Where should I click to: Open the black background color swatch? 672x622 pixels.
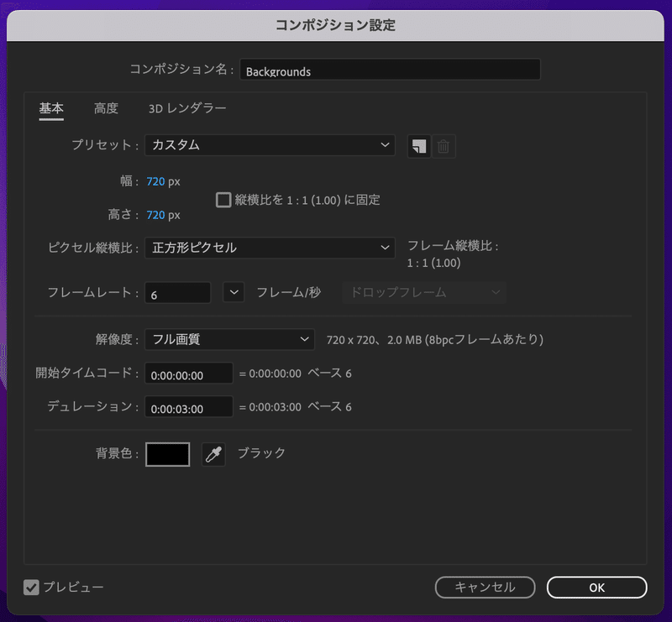pos(167,454)
